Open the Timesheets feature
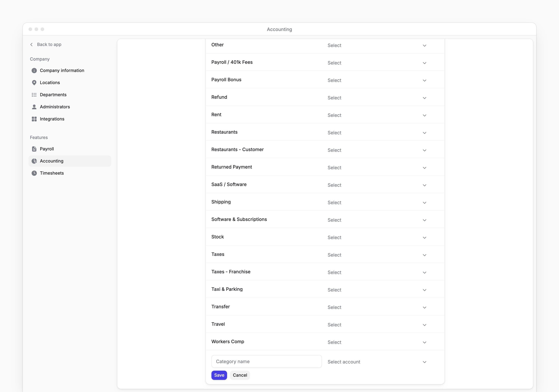The height and width of the screenshot is (392, 559). 70,173
